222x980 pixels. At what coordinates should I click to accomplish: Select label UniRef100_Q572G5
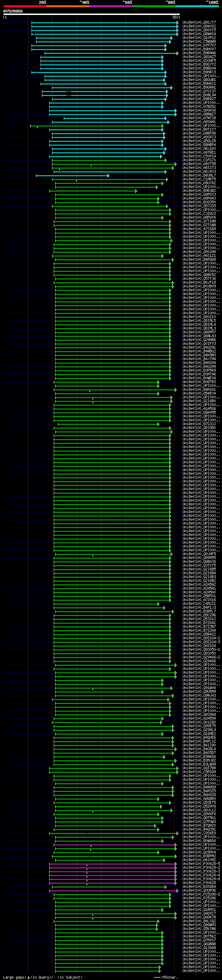(x=199, y=206)
